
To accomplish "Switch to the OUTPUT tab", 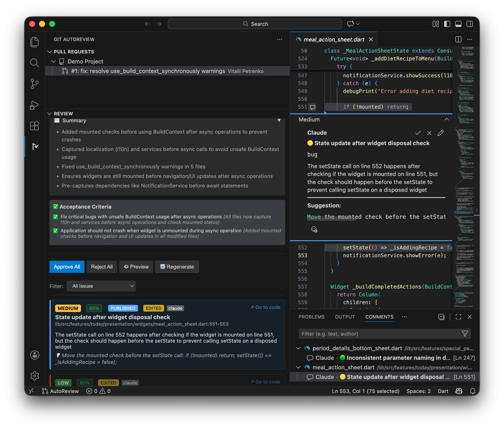I will (x=345, y=317).
